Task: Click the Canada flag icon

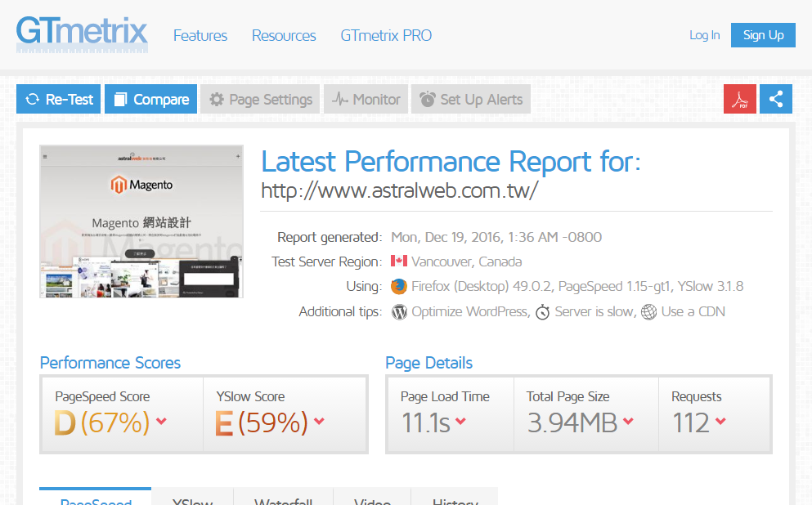Action: [x=399, y=261]
